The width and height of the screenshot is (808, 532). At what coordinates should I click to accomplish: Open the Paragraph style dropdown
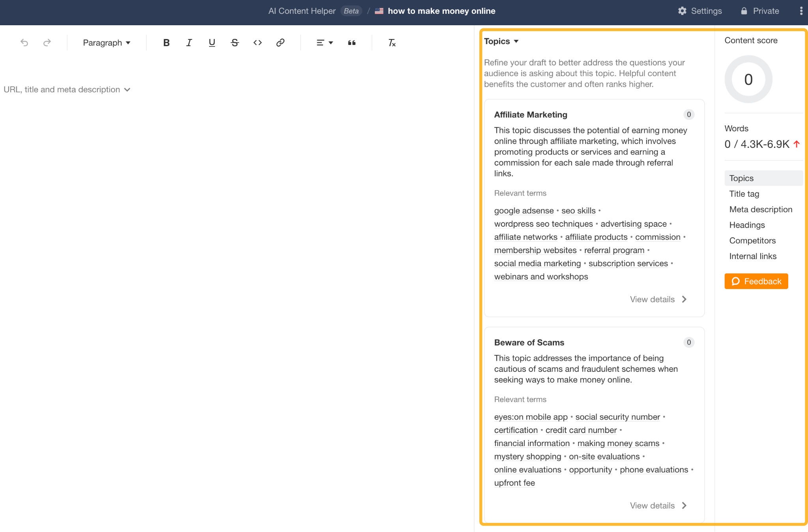[106, 42]
